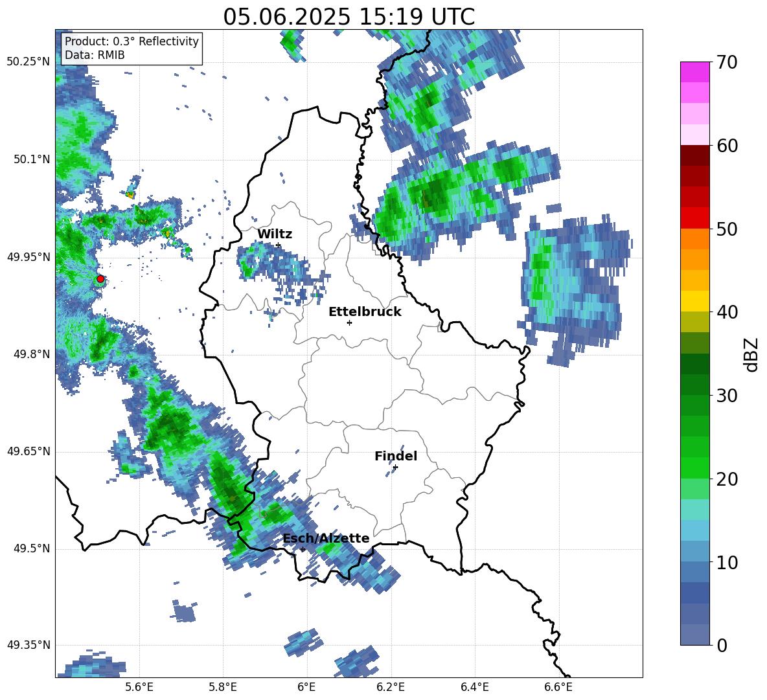This screenshot has width=767, height=700.
Task: Click the Ettelbruck station cross marker
Action: [349, 322]
